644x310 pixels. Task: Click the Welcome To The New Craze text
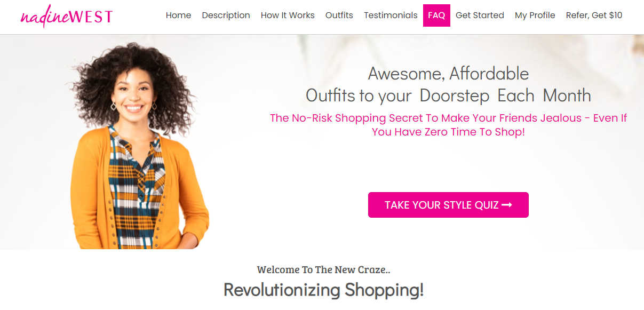click(x=323, y=269)
